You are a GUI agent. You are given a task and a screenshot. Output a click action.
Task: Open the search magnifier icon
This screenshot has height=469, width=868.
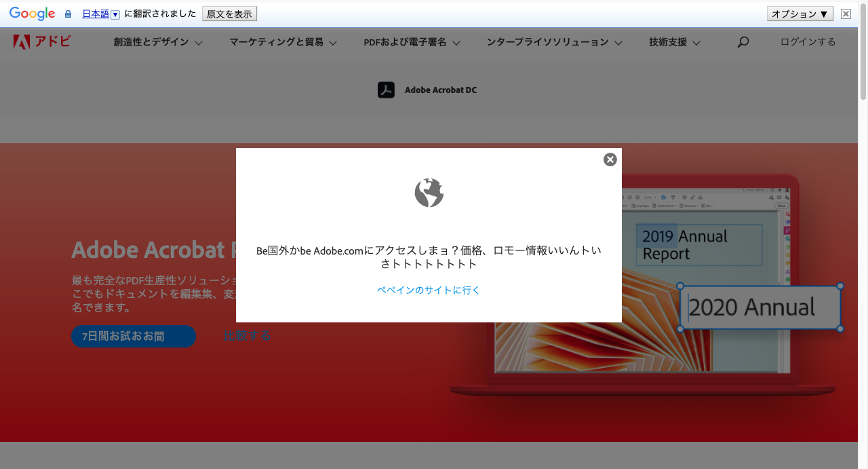pos(743,42)
